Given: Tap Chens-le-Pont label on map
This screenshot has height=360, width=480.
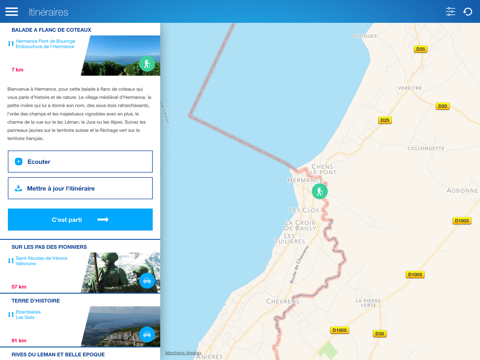Looking at the screenshot, I should click(324, 169).
